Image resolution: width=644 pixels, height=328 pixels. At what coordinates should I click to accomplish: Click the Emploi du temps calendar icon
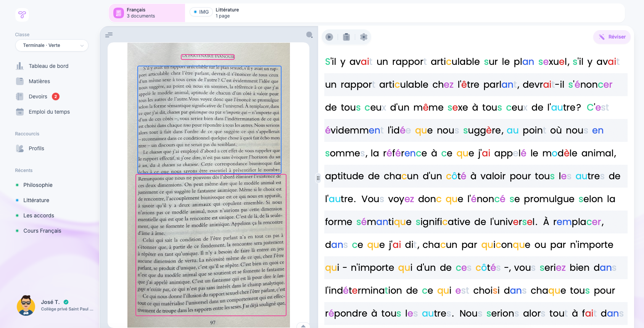pyautogui.click(x=20, y=112)
